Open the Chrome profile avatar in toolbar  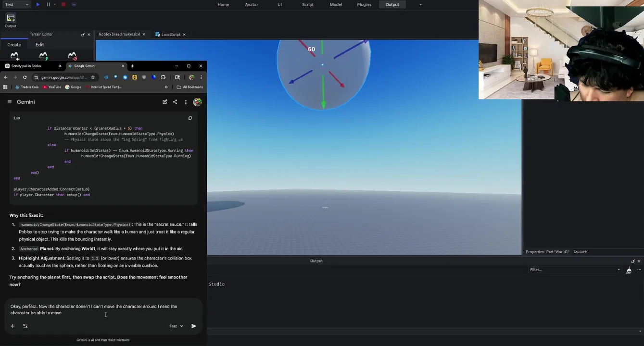[192, 77]
